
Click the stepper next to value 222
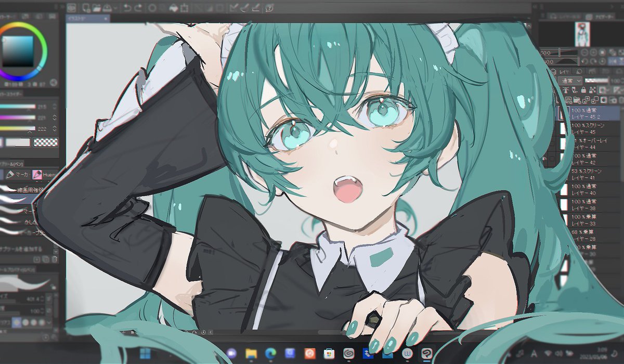click(55, 128)
